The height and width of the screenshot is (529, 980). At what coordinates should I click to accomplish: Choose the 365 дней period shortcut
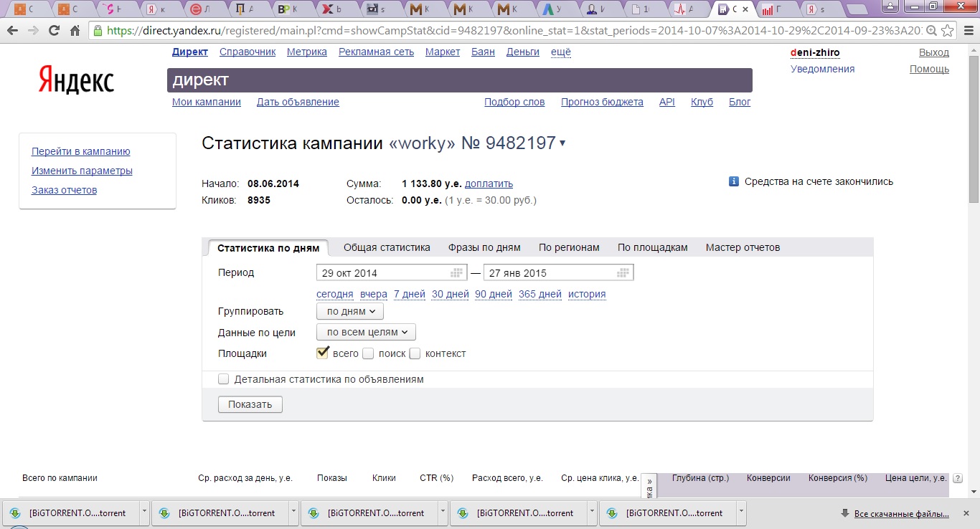(x=540, y=294)
